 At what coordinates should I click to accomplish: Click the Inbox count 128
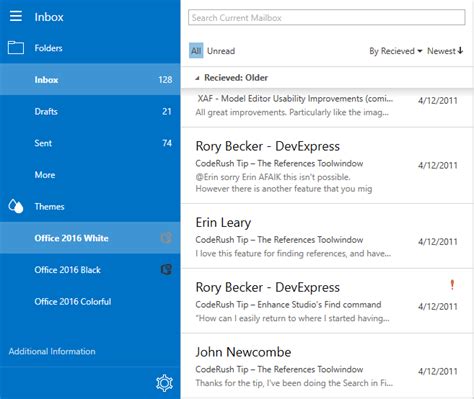coord(165,80)
